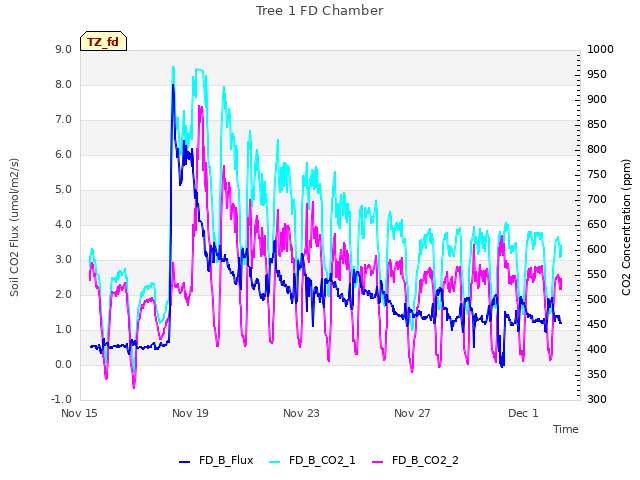Click the 900 ppm right axis value
This screenshot has width=640, height=480.
tap(597, 100)
